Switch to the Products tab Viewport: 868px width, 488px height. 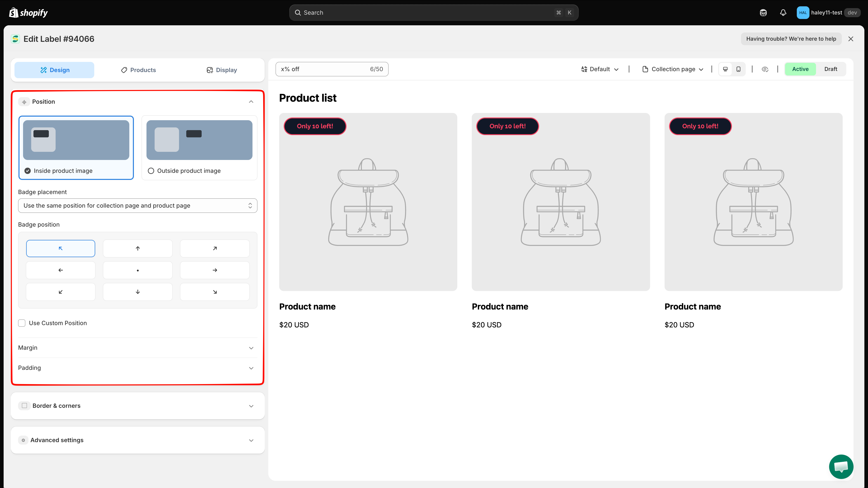pos(138,70)
